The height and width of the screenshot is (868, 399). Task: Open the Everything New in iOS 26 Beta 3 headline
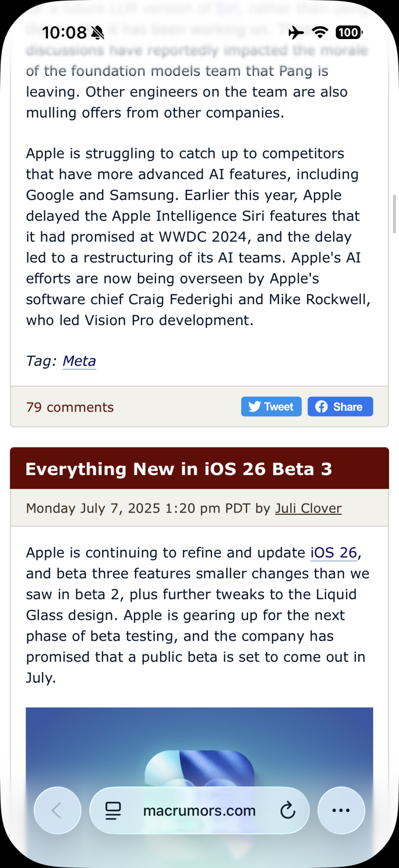point(179,469)
